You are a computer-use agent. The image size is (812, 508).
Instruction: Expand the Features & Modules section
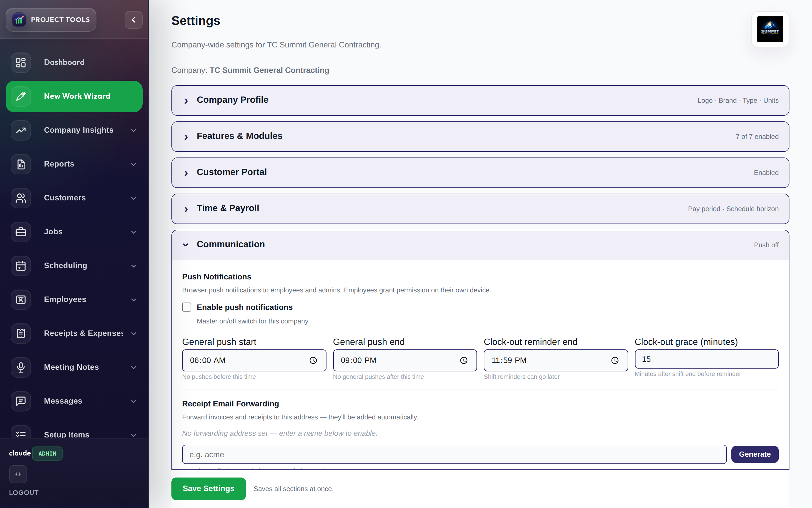pyautogui.click(x=480, y=136)
